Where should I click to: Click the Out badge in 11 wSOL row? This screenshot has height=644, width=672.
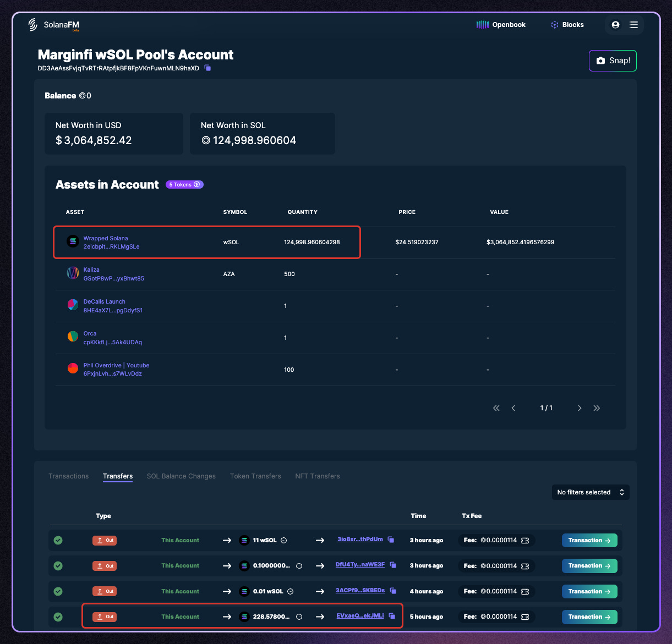(105, 541)
